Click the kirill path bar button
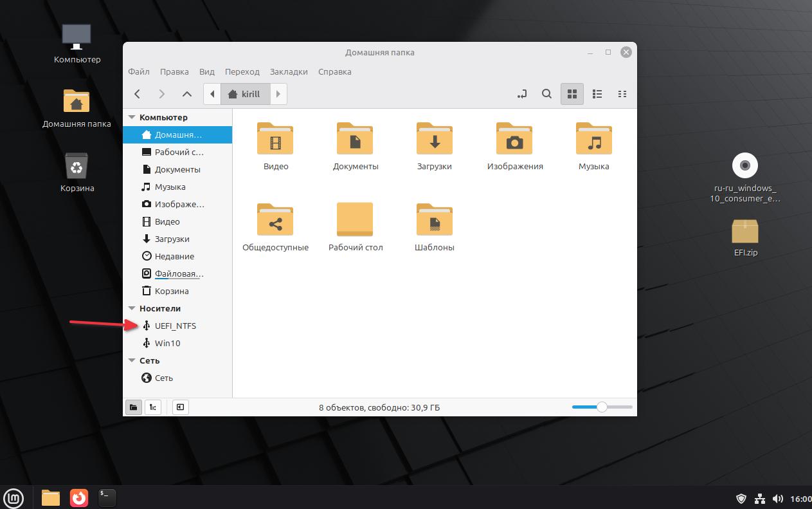The image size is (812, 509). [245, 94]
